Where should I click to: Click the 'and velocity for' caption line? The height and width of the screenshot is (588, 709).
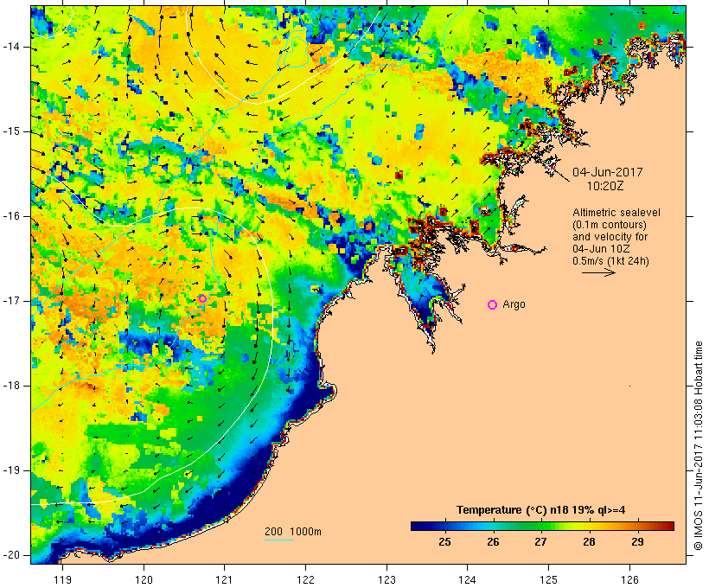[x=610, y=237]
